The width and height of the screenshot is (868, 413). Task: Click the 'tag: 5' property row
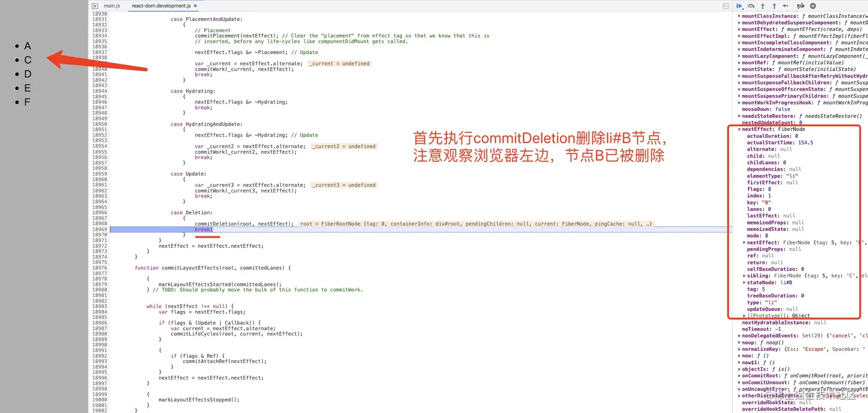(x=756, y=289)
